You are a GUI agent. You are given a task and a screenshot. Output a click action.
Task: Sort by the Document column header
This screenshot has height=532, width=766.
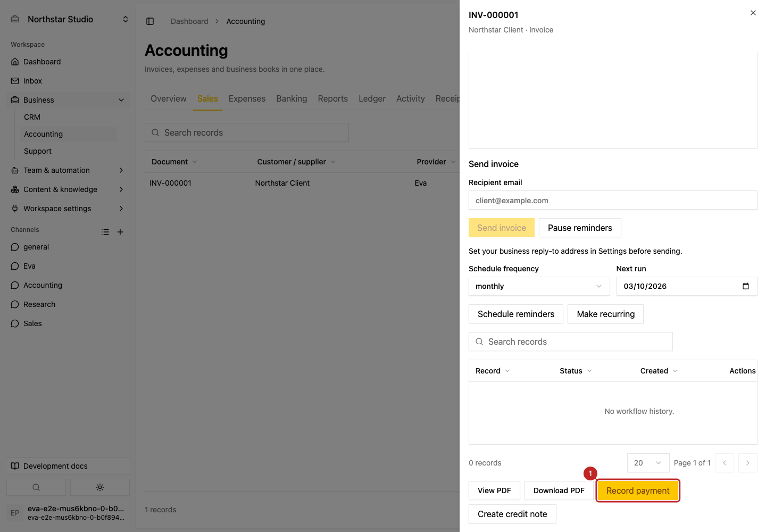coord(174,162)
